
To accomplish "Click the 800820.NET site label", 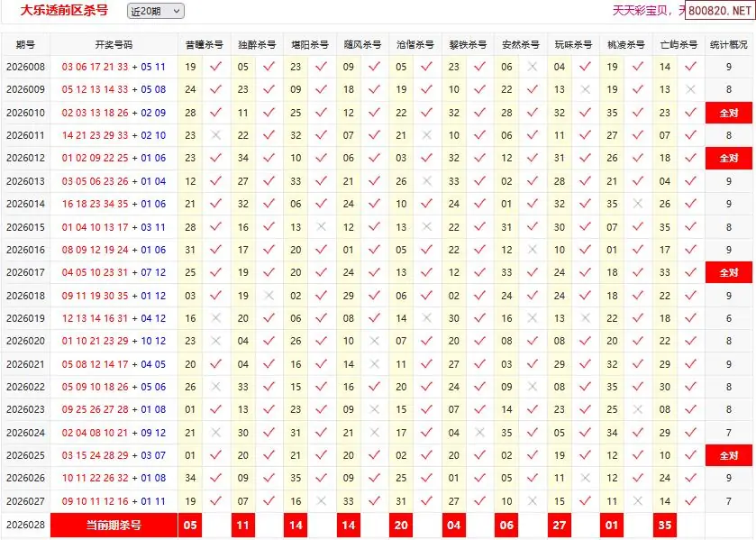I will coord(718,11).
